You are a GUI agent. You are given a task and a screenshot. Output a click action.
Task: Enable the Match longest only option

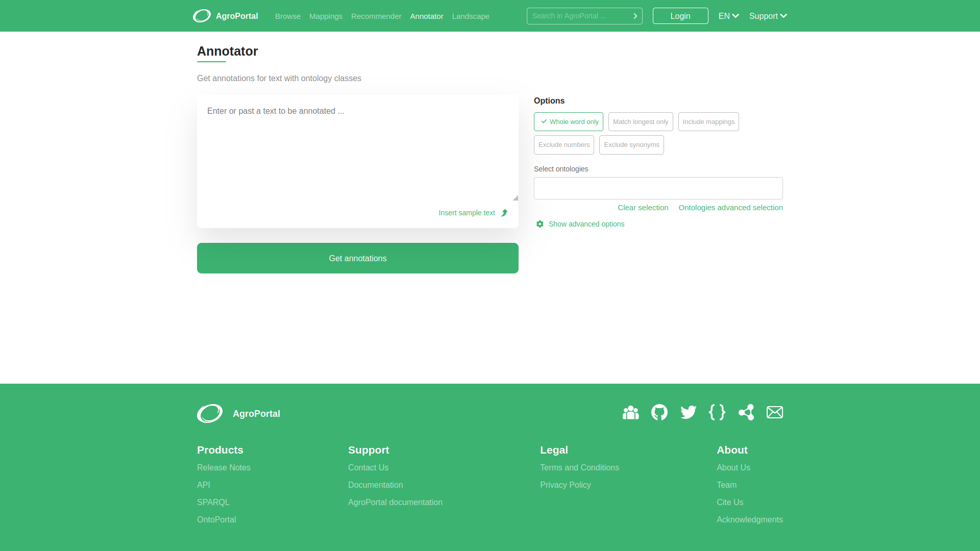[x=640, y=122]
